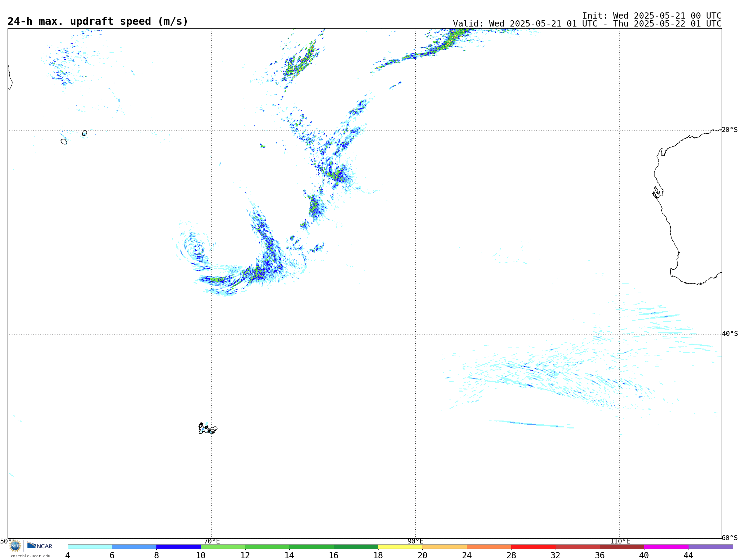Click the colorbar tick label 18

pos(378,555)
